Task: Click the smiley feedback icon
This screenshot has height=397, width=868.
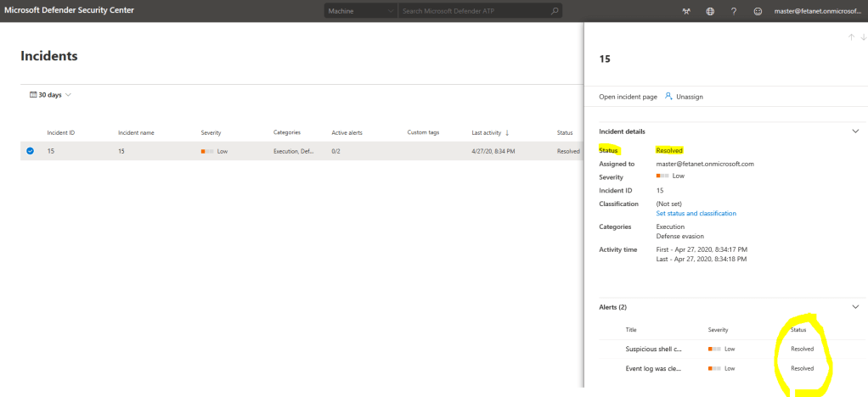Action: coord(757,11)
